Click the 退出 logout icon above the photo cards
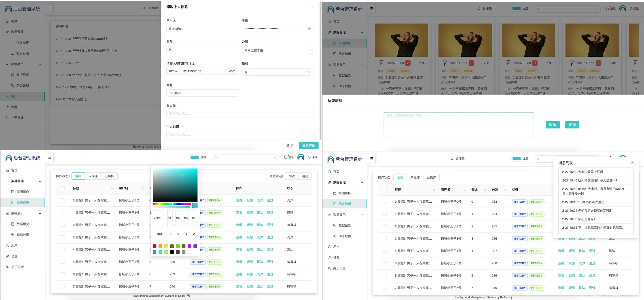This screenshot has width=644, height=300. coord(631,9)
